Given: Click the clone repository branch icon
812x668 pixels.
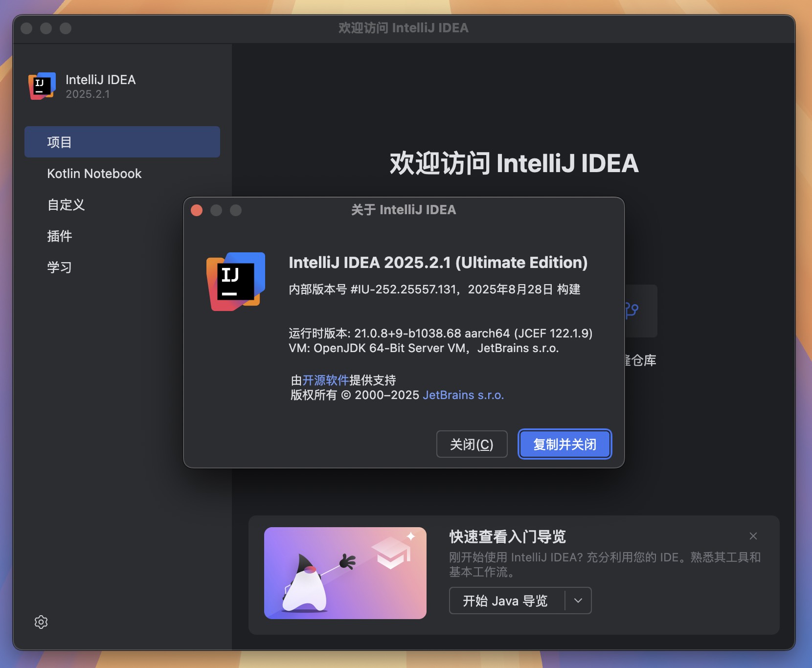Looking at the screenshot, I should pos(632,311).
